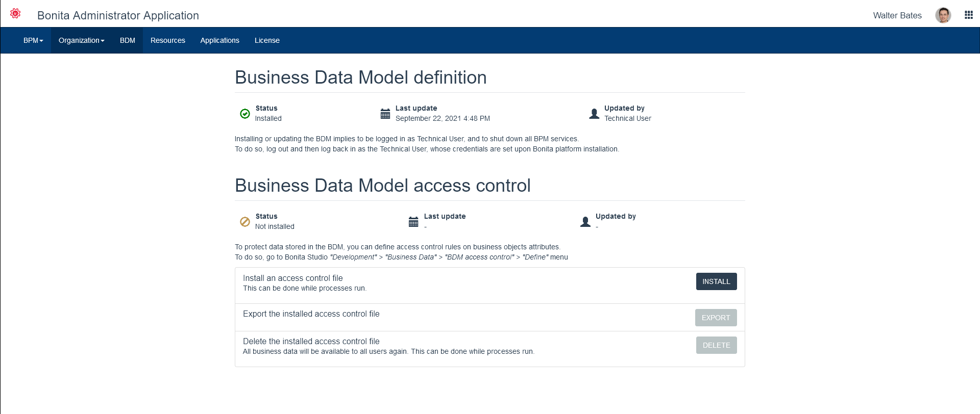The image size is (980, 414).
Task: Expand the BPM dropdown menu
Action: (33, 40)
